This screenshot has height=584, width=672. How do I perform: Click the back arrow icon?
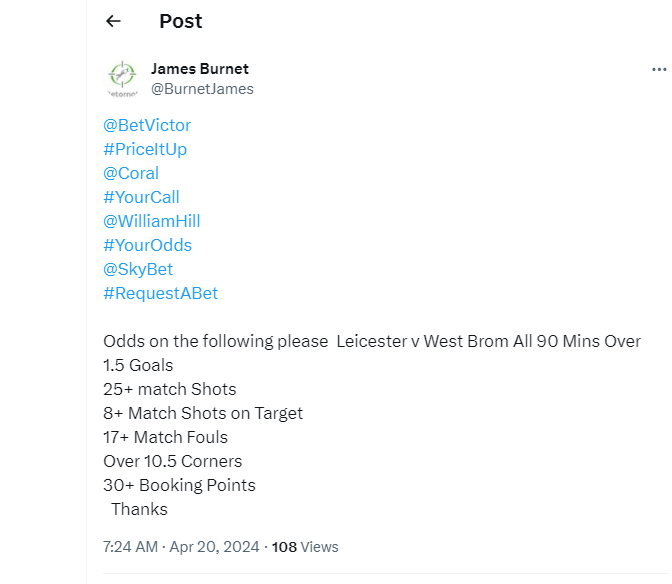(113, 21)
